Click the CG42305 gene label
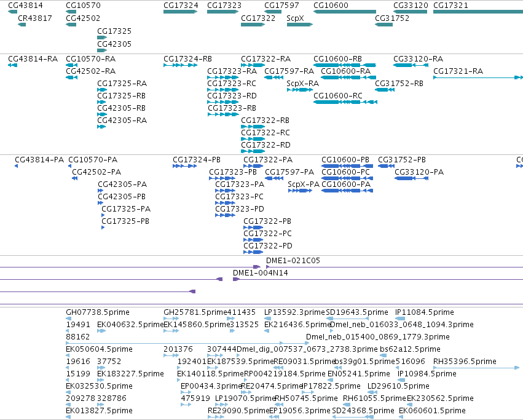 (x=114, y=44)
